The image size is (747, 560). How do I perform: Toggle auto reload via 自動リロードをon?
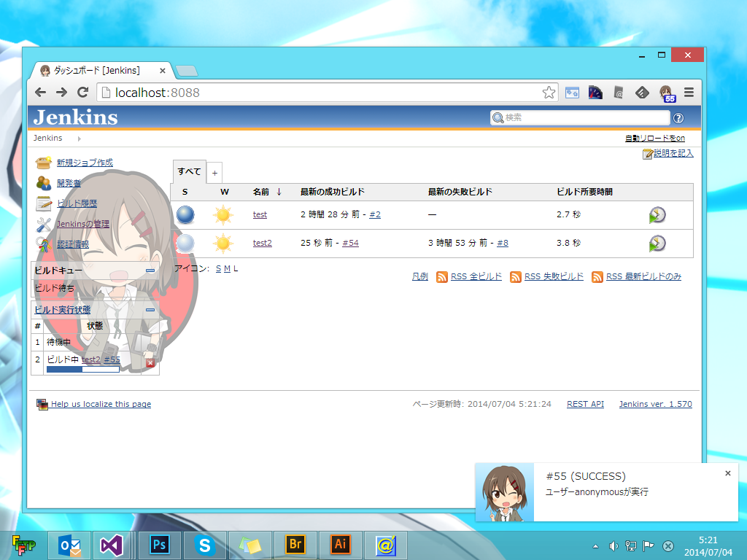[654, 139]
